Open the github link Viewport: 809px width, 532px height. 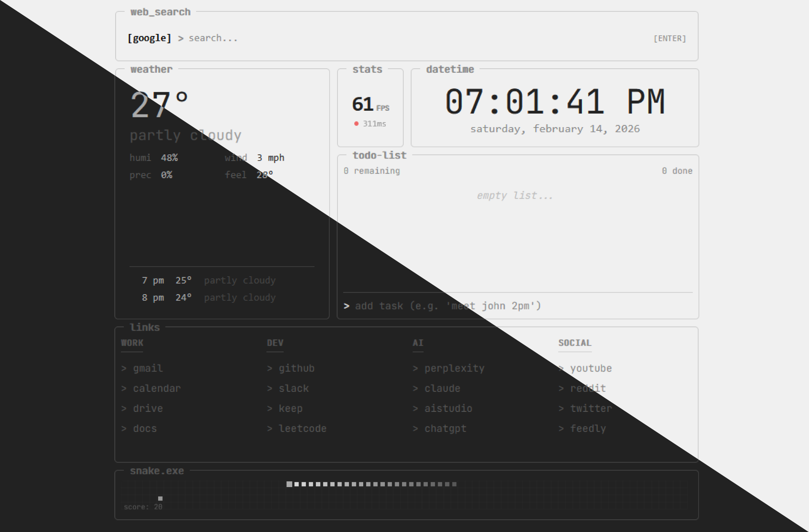coord(296,368)
